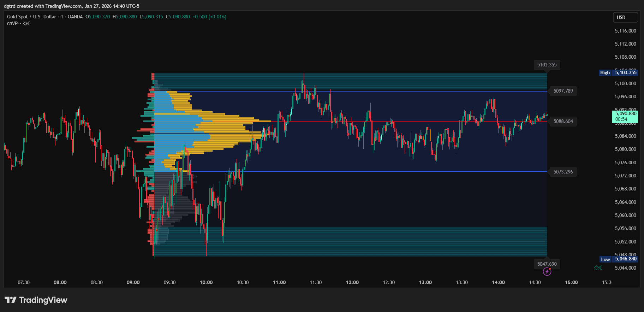The image size is (644, 312).
Task: Click the 5097.789 value area high label
Action: [563, 91]
